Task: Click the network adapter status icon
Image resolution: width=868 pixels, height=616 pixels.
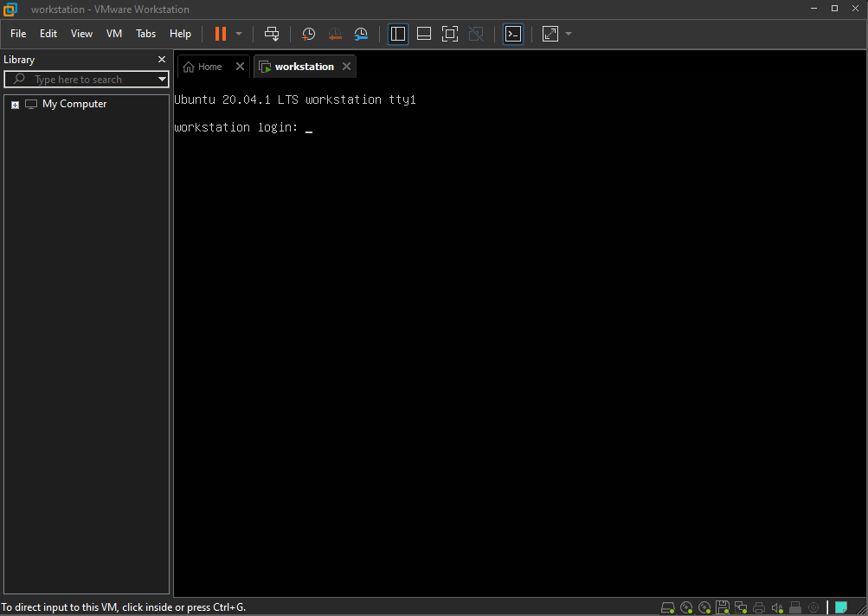Action: pyautogui.click(x=741, y=607)
